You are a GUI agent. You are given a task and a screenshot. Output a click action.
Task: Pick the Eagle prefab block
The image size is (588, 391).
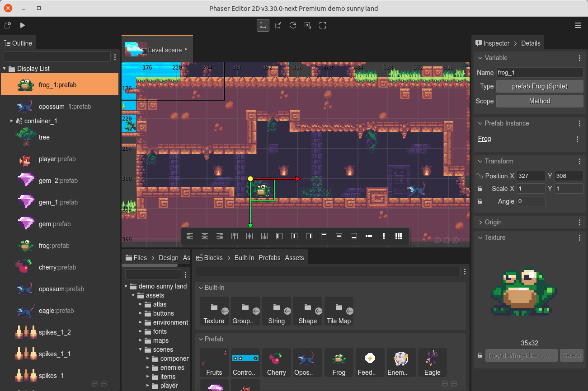coord(433,363)
